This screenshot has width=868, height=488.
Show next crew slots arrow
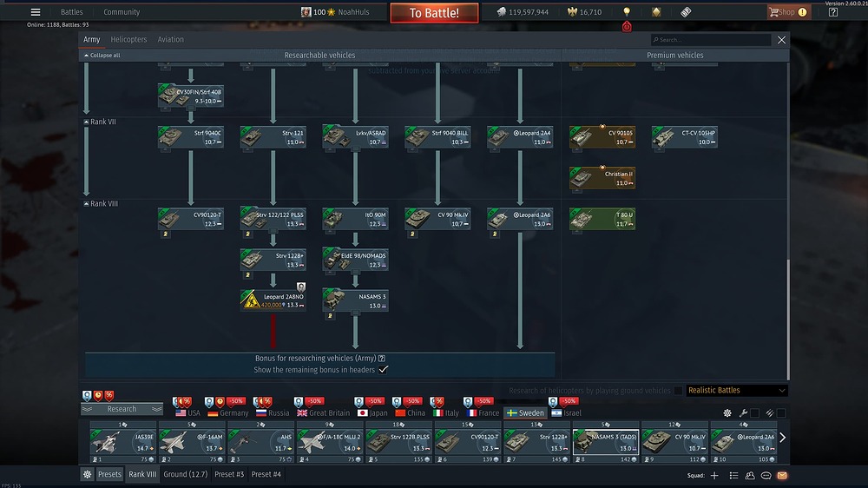(x=782, y=438)
